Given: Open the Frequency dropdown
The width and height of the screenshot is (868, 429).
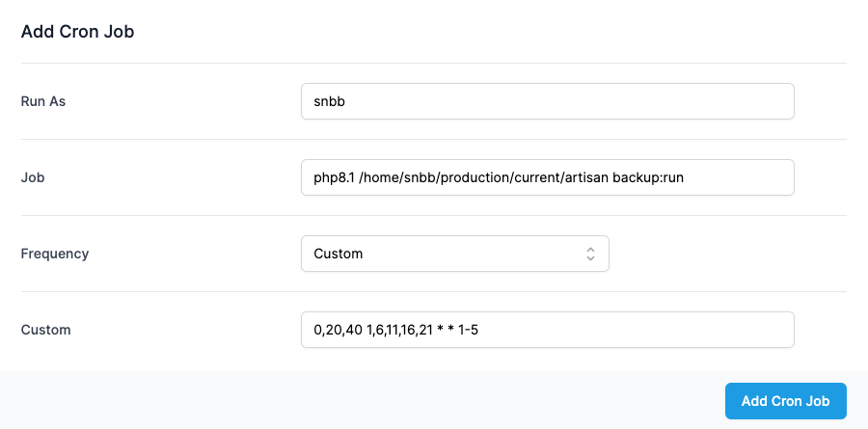Looking at the screenshot, I should coord(455,254).
